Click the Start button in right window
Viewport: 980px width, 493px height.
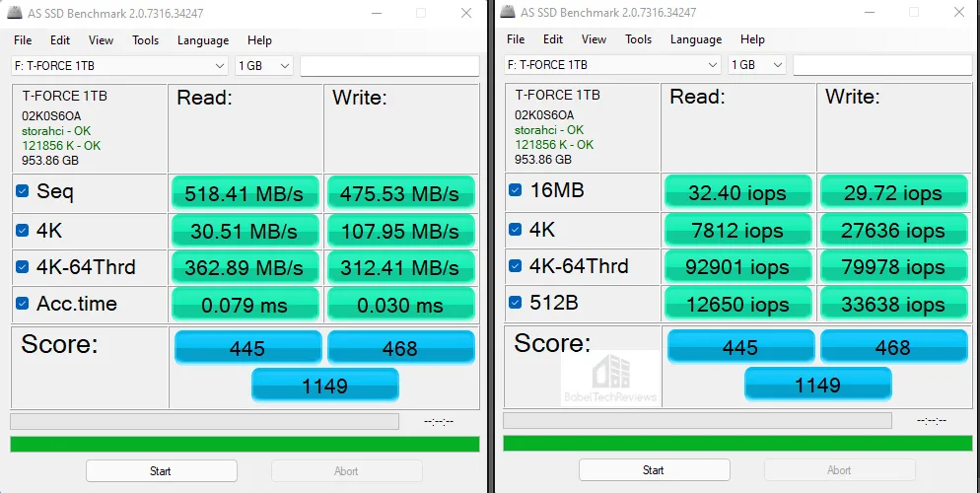point(654,470)
